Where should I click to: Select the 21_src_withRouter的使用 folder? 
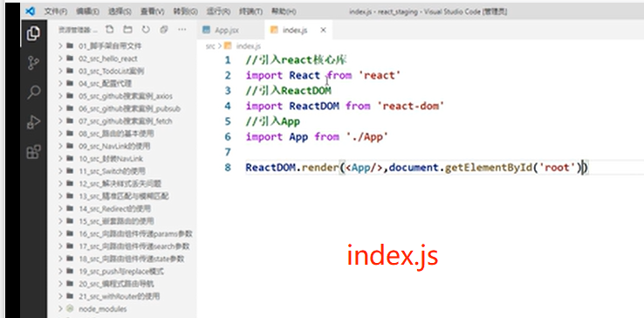pyautogui.click(x=119, y=296)
